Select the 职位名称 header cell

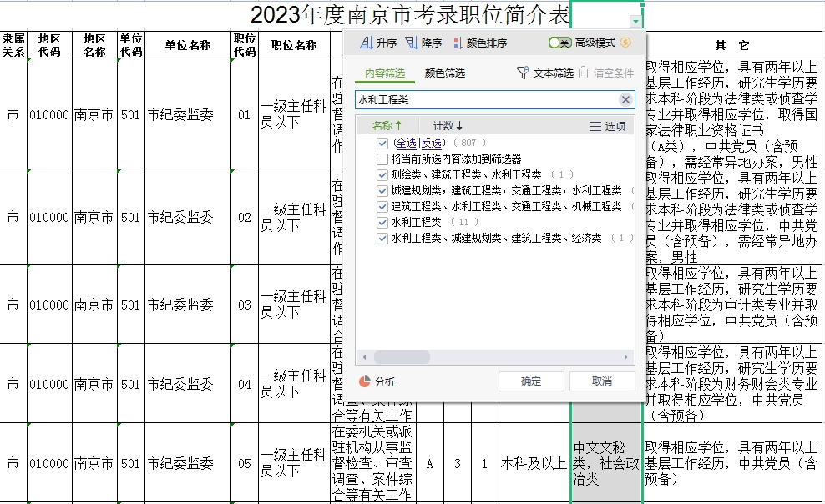[x=294, y=45]
